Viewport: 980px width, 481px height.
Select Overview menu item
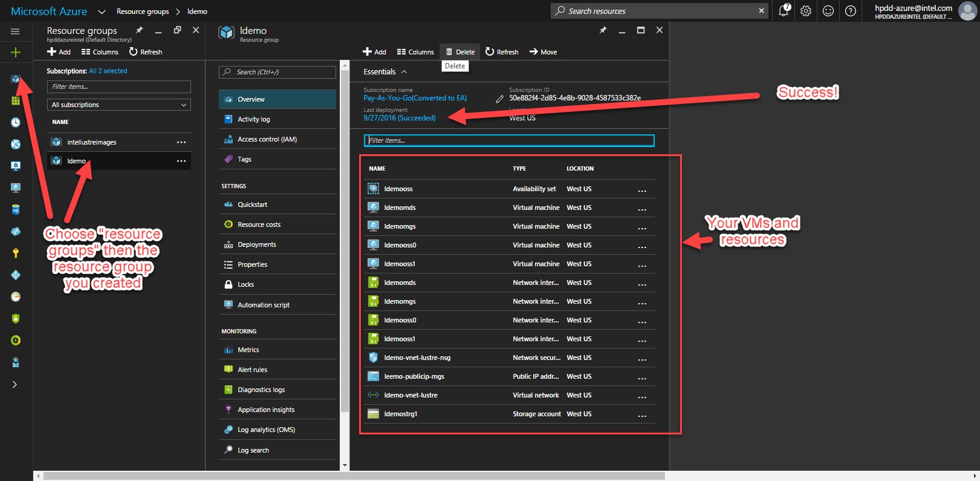coord(277,99)
